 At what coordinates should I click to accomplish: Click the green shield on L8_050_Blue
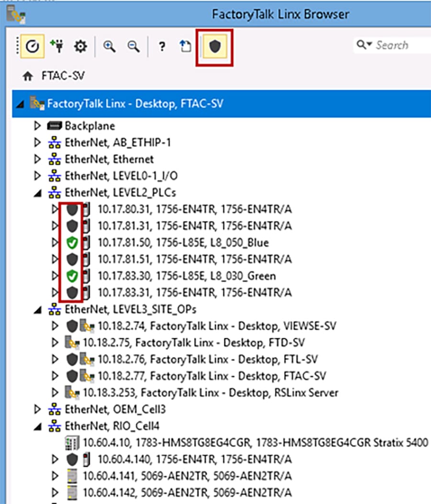72,243
